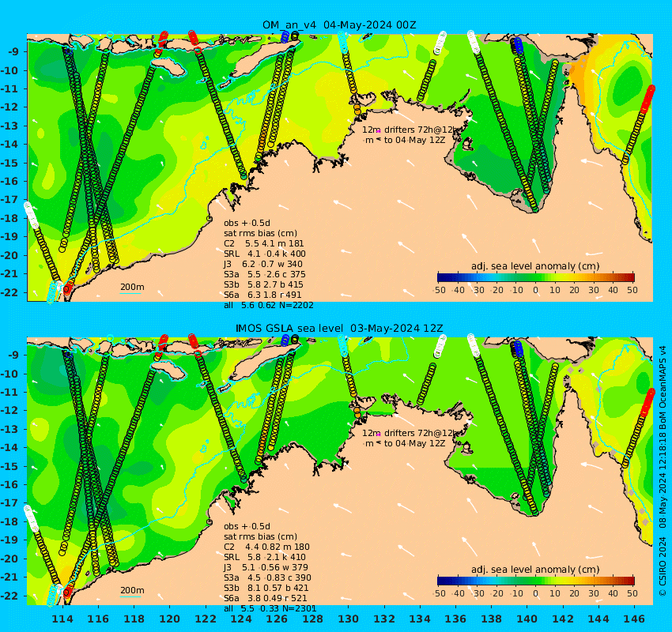The image size is (672, 632).
Task: Select the 'S6a 6.3 1.8 r 491' row
Action: pyautogui.click(x=262, y=295)
